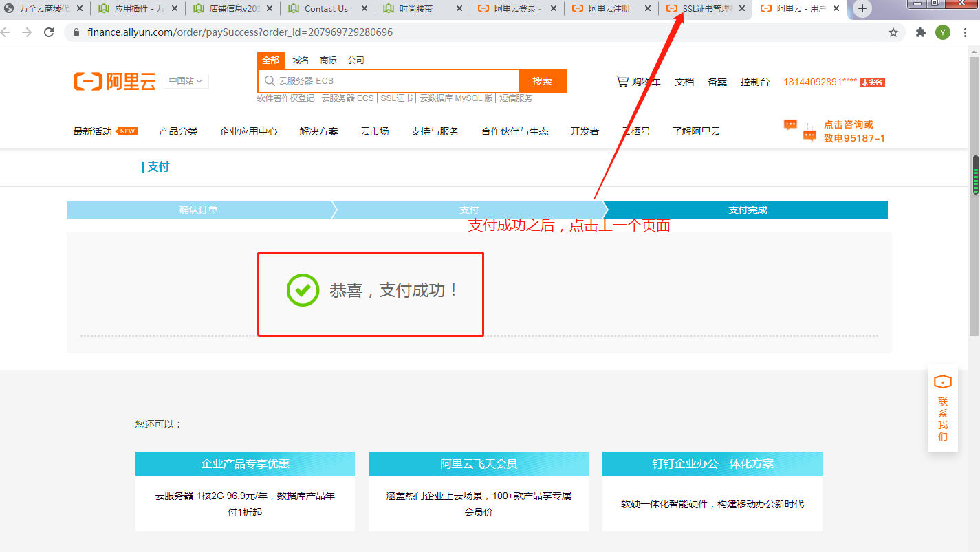Click the 云数据库 MySQL 版 hot search link
Viewport: 980px width, 552px height.
pyautogui.click(x=457, y=98)
